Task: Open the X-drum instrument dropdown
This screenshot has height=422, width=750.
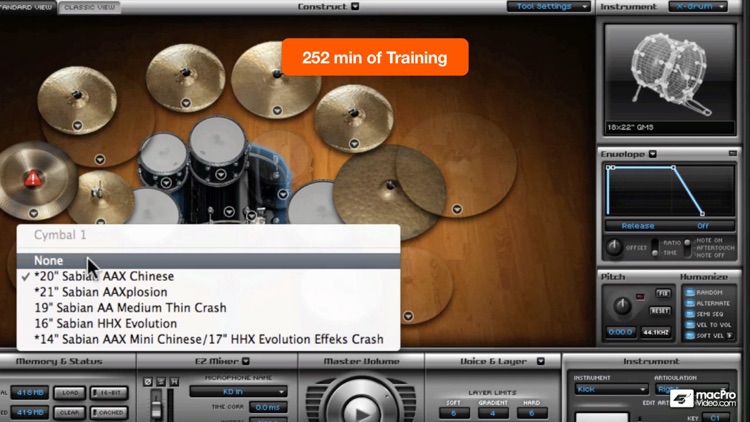Action: coord(698,7)
